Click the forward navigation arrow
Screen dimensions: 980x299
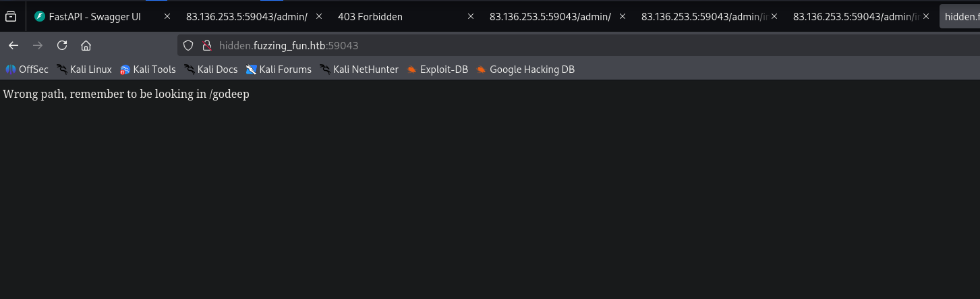(38, 46)
